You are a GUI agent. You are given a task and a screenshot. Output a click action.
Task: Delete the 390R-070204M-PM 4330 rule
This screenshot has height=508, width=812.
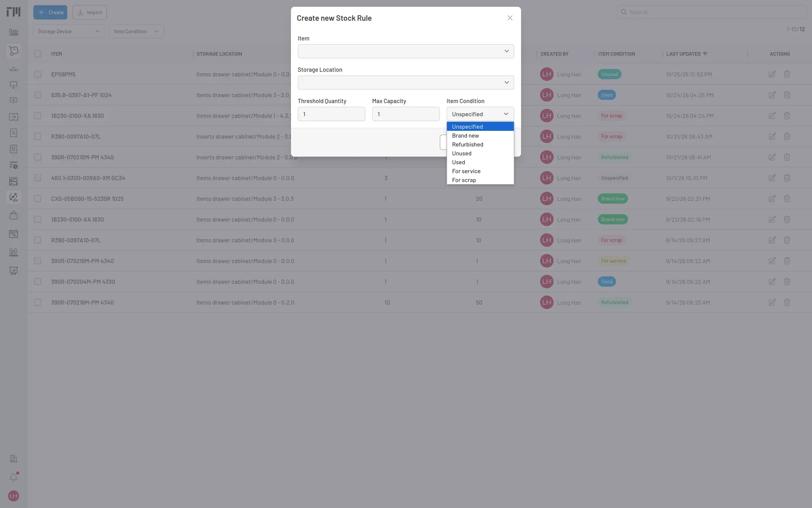(x=787, y=282)
